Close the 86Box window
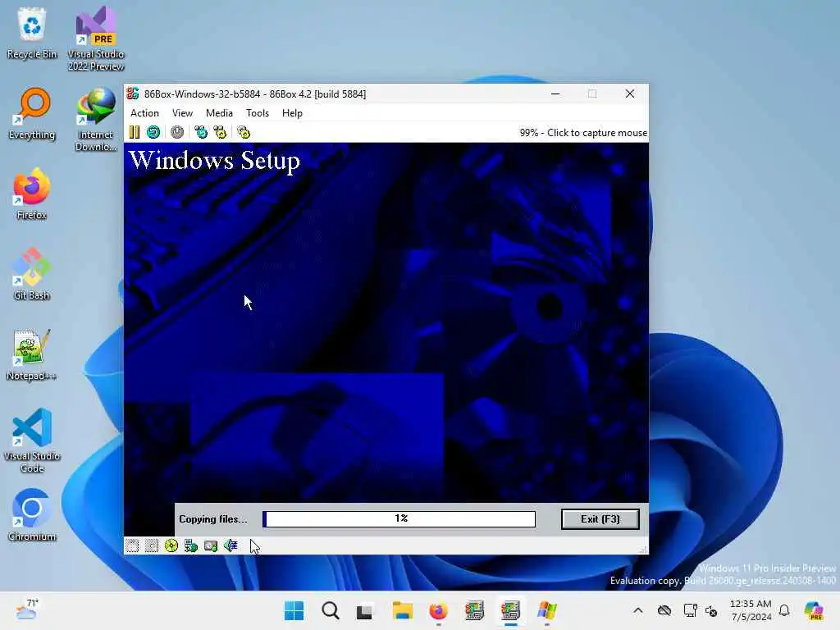This screenshot has width=840, height=630. pos(630,94)
